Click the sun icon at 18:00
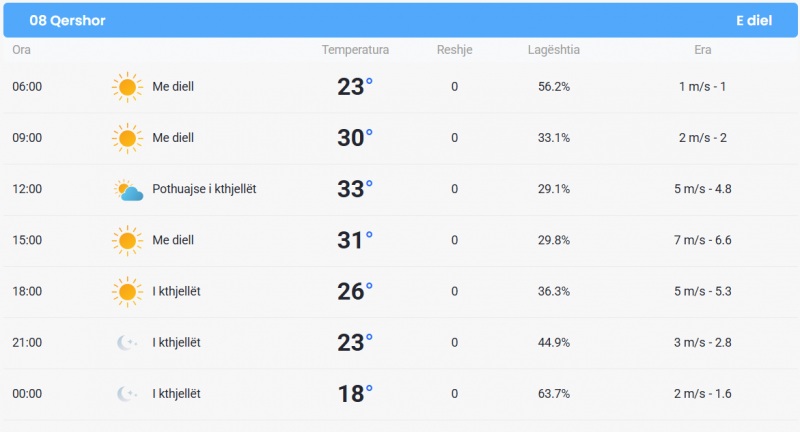Viewport: 800px width, 432px height. [x=127, y=292]
